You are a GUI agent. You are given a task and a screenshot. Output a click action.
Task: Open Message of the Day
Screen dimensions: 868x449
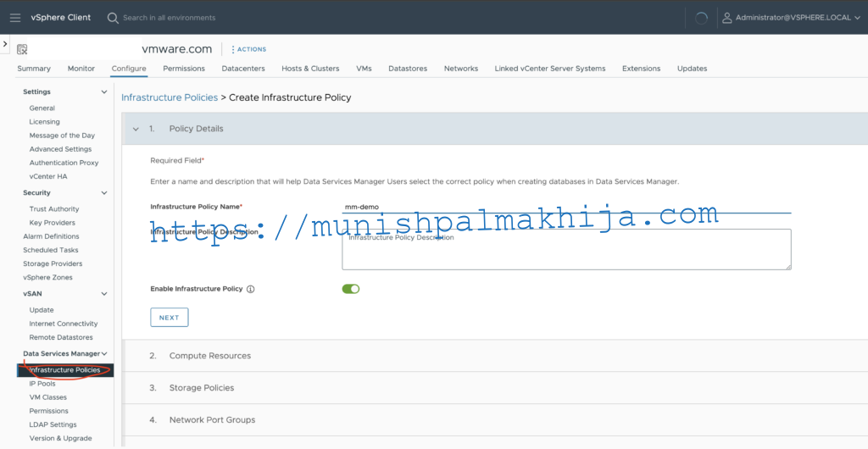[x=62, y=136]
